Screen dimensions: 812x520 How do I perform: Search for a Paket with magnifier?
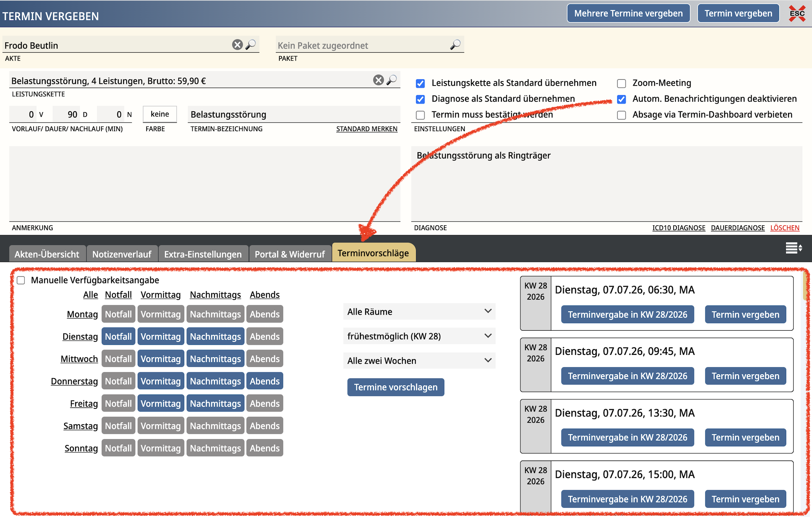click(x=455, y=45)
